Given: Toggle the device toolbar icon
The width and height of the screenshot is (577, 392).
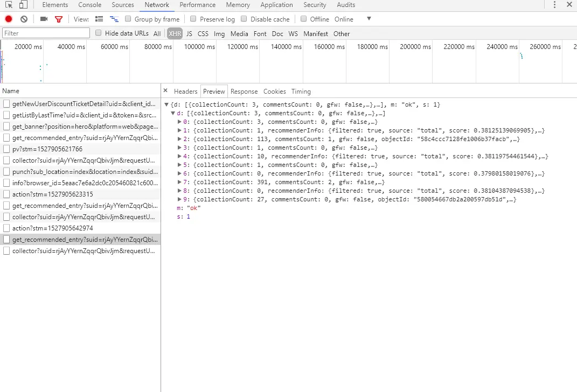Looking at the screenshot, I should pos(23,5).
